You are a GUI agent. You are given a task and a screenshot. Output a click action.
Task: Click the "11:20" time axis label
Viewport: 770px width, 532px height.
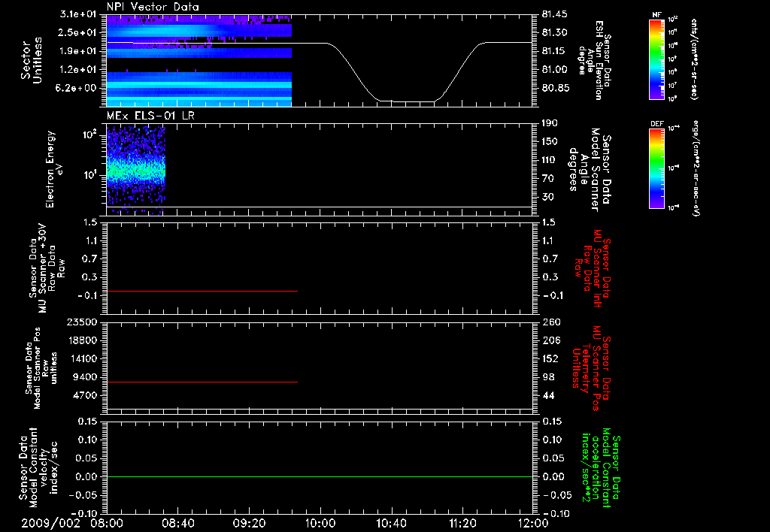(x=462, y=523)
